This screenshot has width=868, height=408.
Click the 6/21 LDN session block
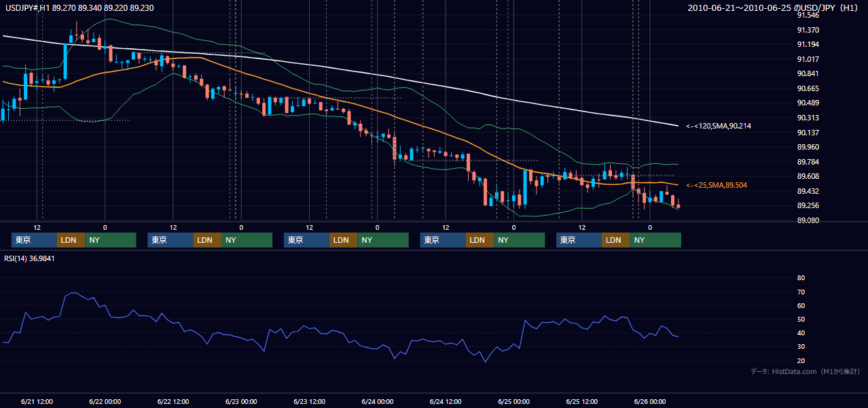[x=71, y=240]
